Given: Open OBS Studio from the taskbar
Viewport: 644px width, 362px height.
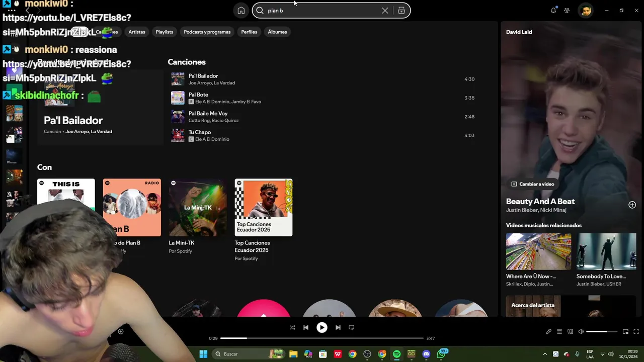Looking at the screenshot, I should (x=367, y=354).
